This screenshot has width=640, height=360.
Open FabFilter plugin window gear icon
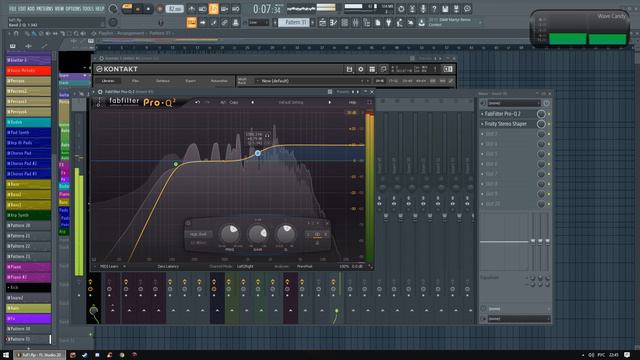[100, 92]
